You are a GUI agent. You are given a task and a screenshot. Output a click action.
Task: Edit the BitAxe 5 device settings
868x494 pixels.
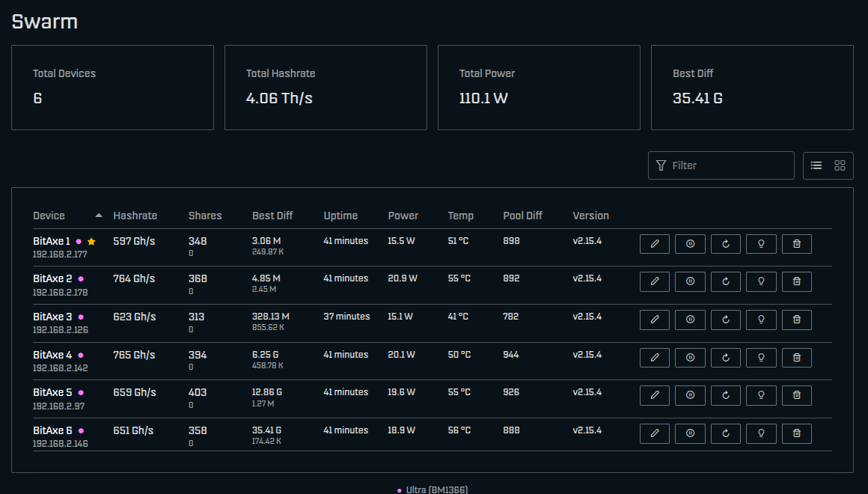[654, 395]
